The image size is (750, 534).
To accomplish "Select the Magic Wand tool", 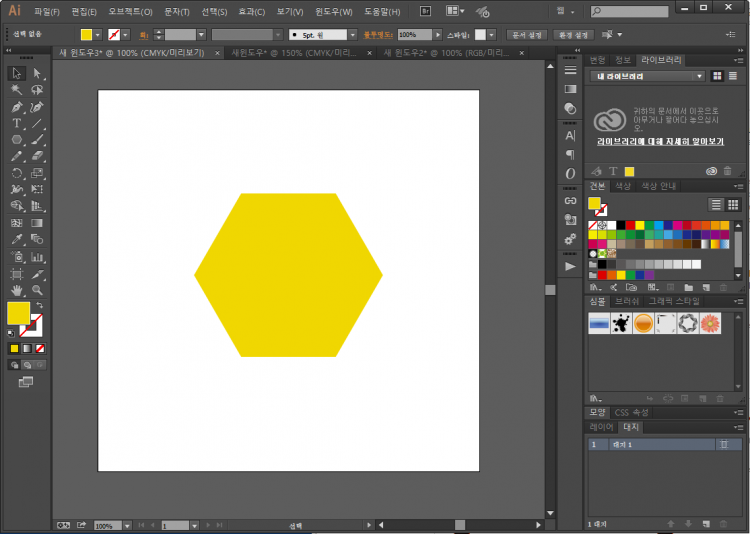I will pyautogui.click(x=17, y=90).
